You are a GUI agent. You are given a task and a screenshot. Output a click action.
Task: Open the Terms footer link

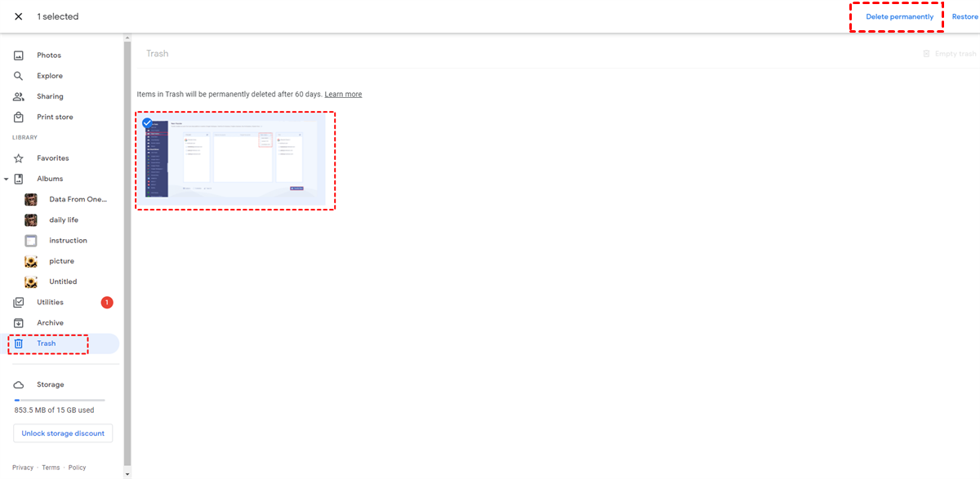click(x=51, y=468)
